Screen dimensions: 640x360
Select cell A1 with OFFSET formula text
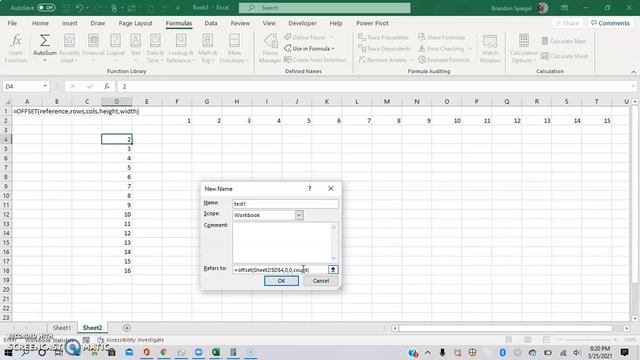27,111
